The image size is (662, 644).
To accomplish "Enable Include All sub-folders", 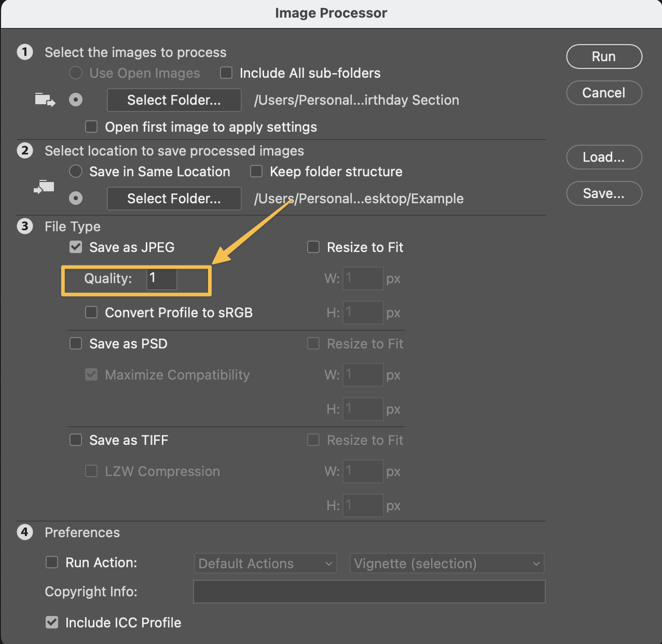I will (226, 73).
